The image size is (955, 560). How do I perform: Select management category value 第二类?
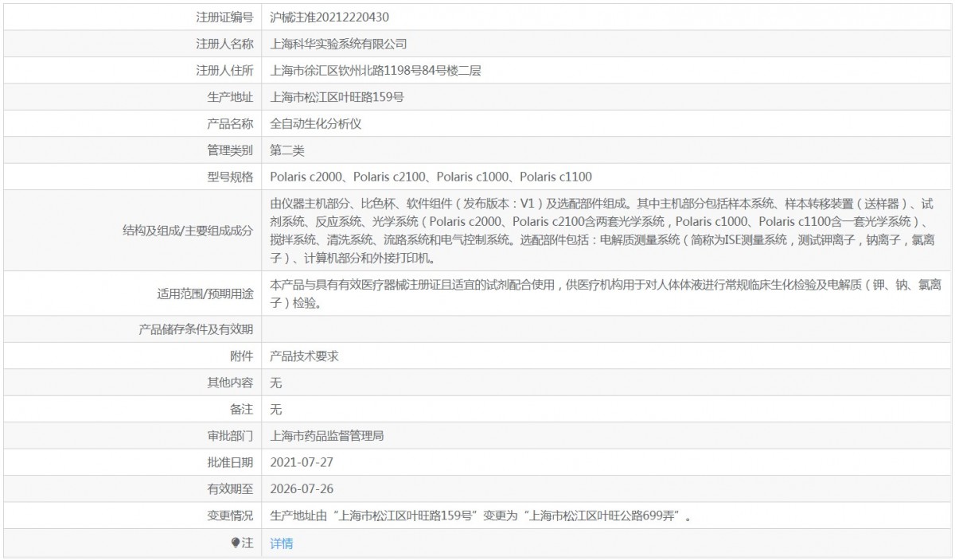pyautogui.click(x=287, y=150)
